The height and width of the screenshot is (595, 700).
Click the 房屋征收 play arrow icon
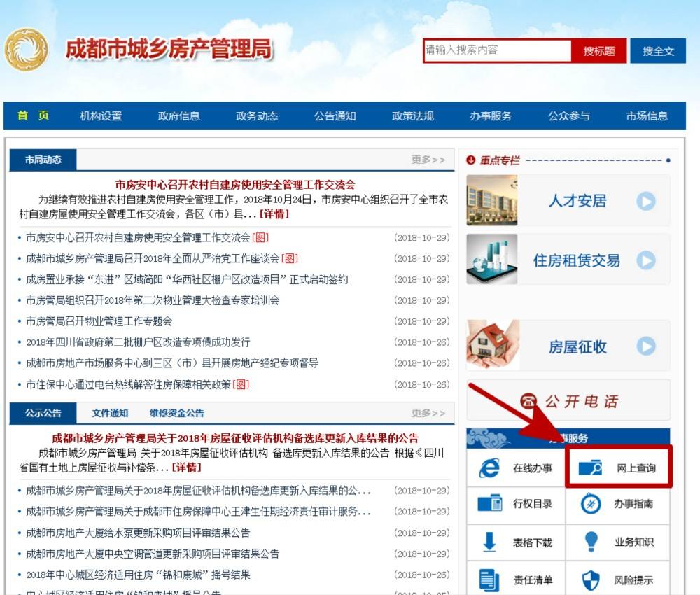tap(646, 346)
